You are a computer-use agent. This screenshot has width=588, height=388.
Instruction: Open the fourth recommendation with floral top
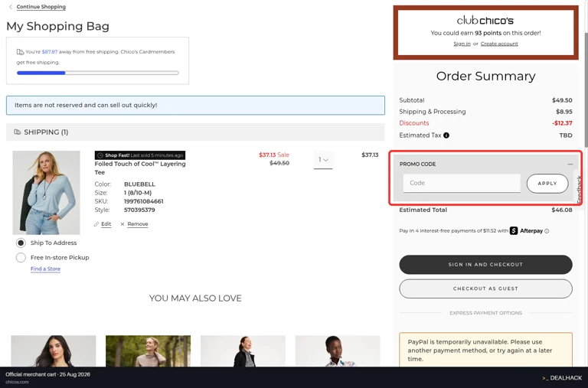pyautogui.click(x=338, y=351)
